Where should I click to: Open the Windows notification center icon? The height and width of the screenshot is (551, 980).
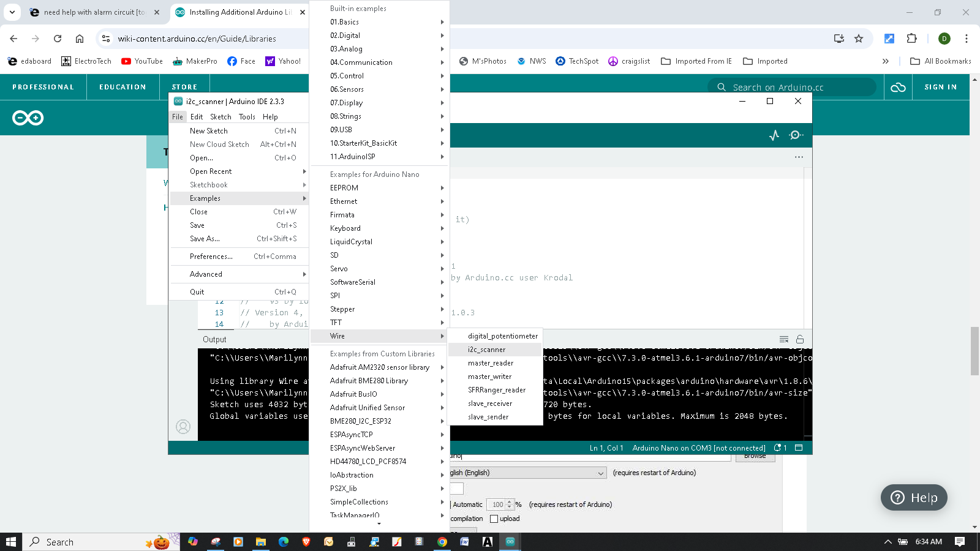pyautogui.click(x=960, y=542)
